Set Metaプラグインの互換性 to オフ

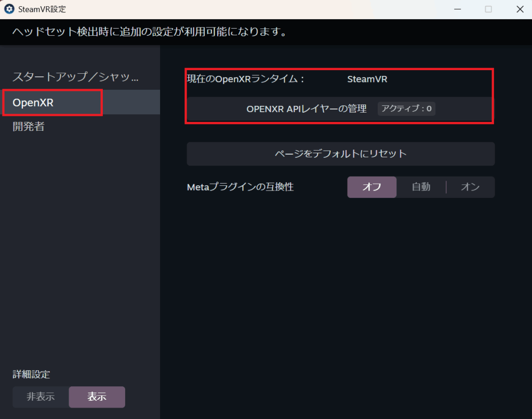pyautogui.click(x=372, y=187)
